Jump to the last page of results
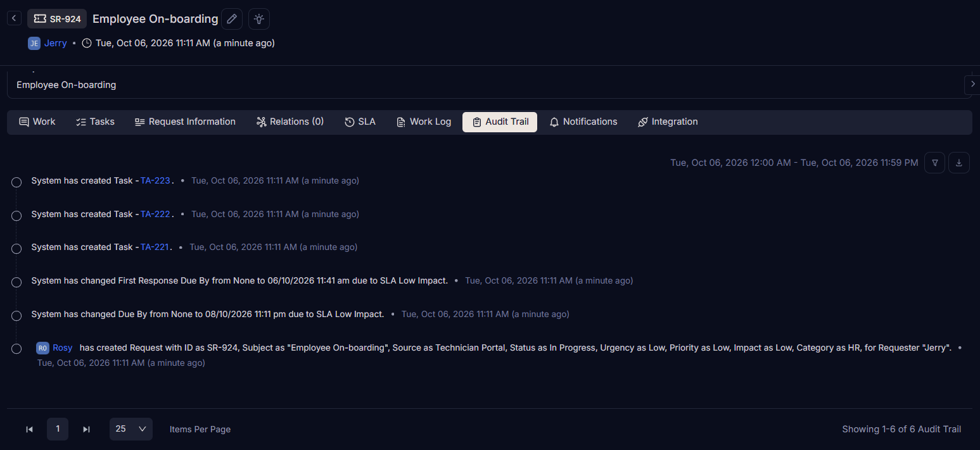Screen dimensions: 980x450 (86, 429)
